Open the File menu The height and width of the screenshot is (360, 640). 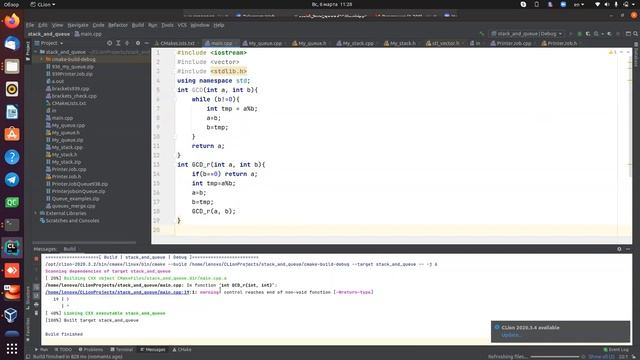pos(30,25)
